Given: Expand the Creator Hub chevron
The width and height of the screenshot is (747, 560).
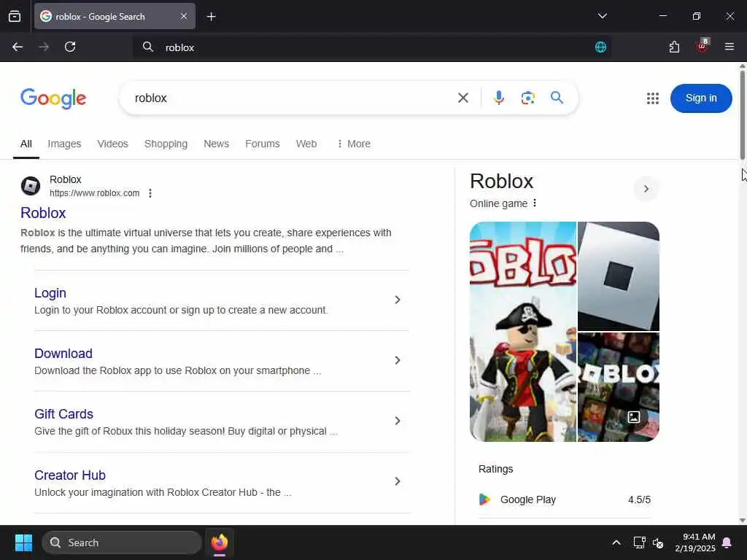Looking at the screenshot, I should (x=398, y=481).
